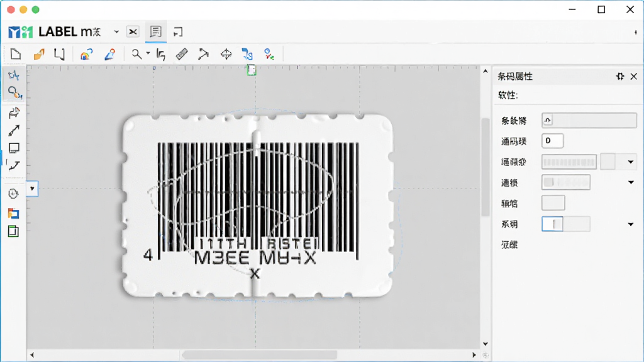The width and height of the screenshot is (644, 362).
Task: Click the red-green pin icon at toolbar end
Action: coord(269,54)
